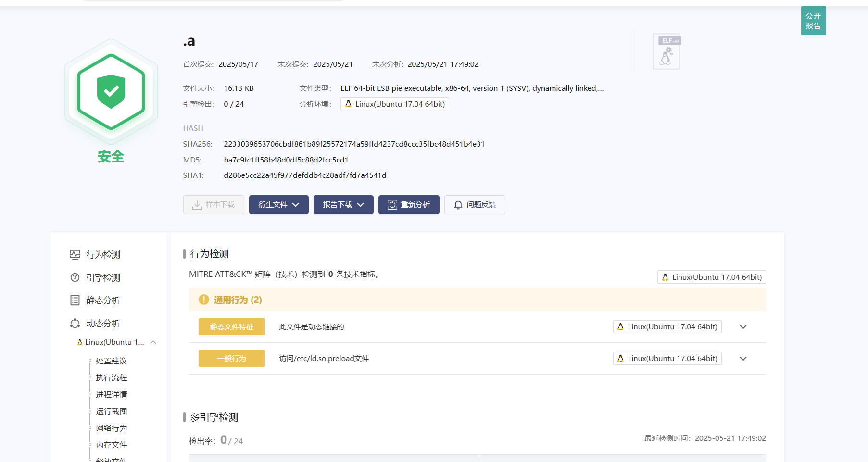
Task: Collapse the Linux(Ubuntu 1... tree node
Action: (153, 342)
